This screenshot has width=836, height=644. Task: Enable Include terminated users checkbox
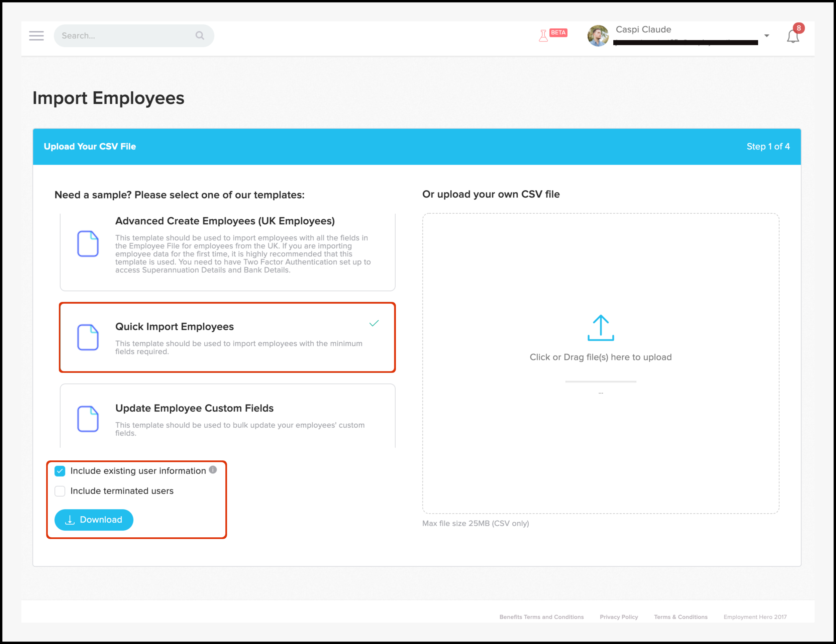[x=60, y=491]
